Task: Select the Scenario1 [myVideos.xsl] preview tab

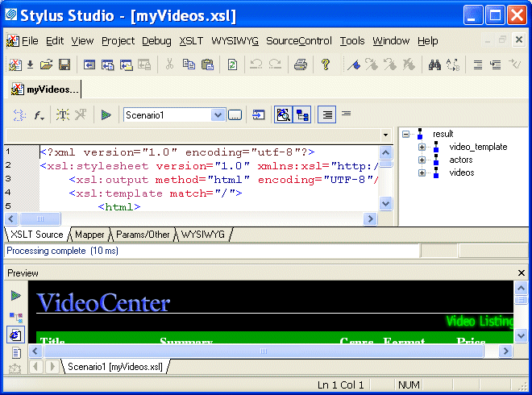Action: click(114, 367)
